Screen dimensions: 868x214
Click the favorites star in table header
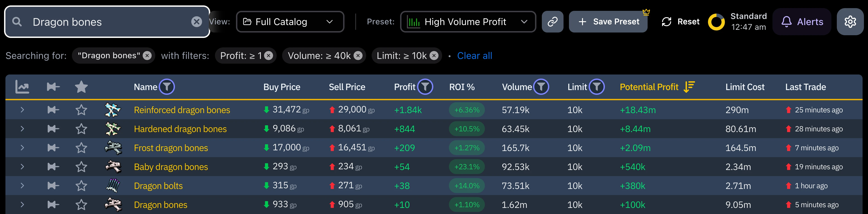click(81, 87)
